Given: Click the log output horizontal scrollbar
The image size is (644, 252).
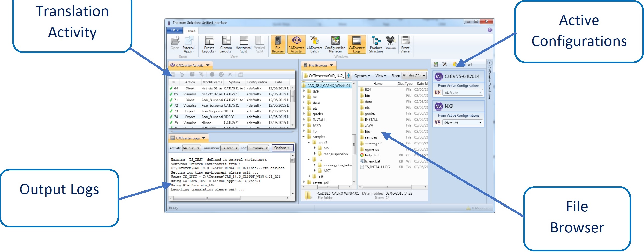Looking at the screenshot, I should point(207,198).
